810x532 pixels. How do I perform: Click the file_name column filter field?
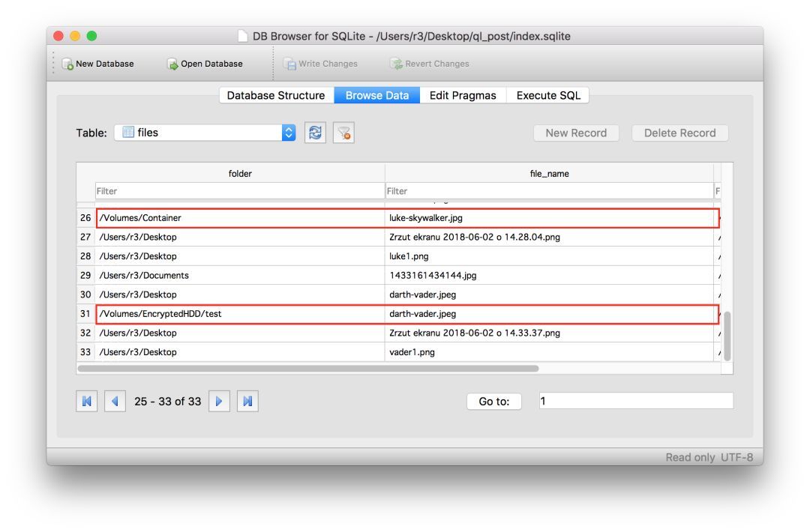tap(549, 191)
